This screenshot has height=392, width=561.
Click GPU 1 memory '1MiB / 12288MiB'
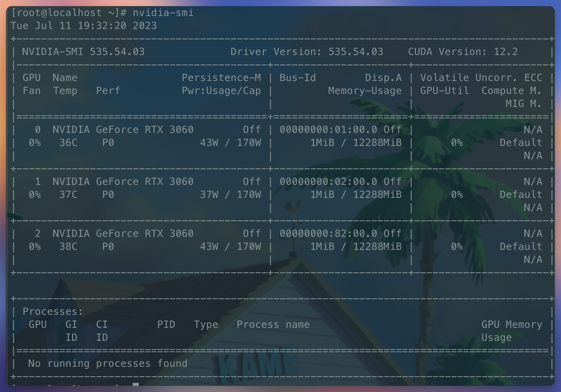pyautogui.click(x=356, y=194)
